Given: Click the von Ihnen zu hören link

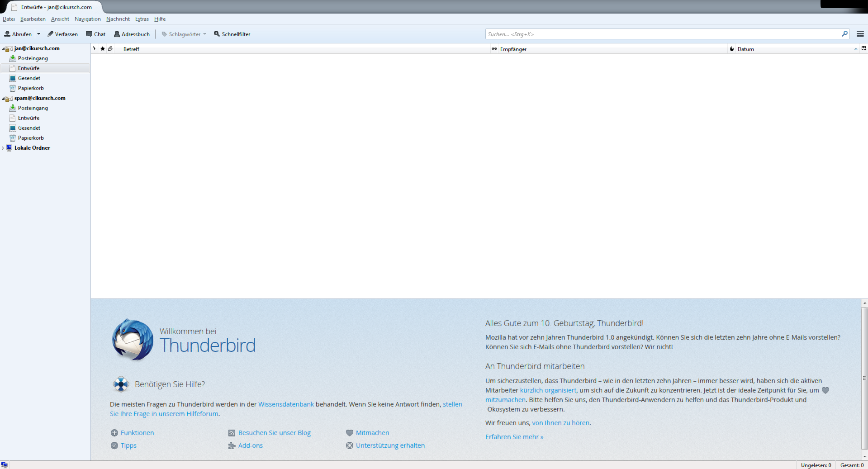Looking at the screenshot, I should [561, 423].
